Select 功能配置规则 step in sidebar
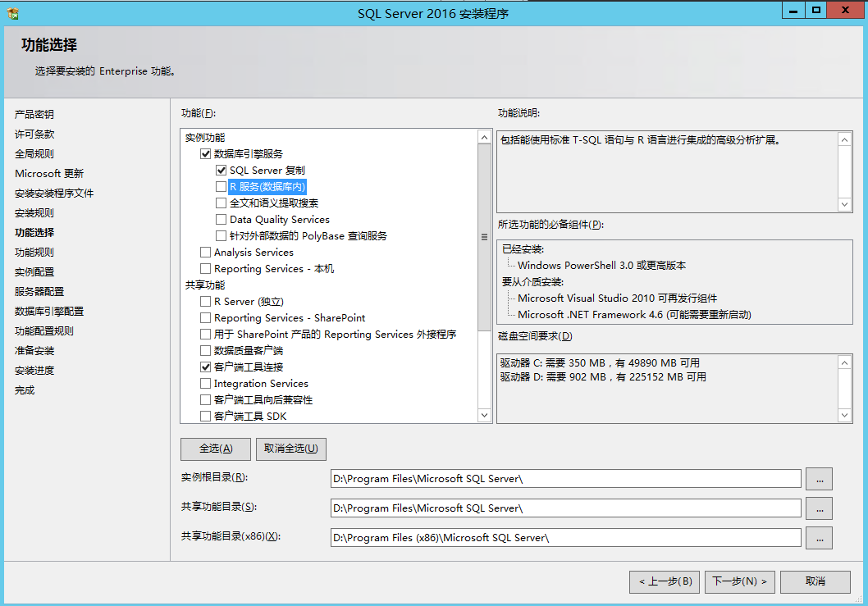This screenshot has width=868, height=606. 44,331
